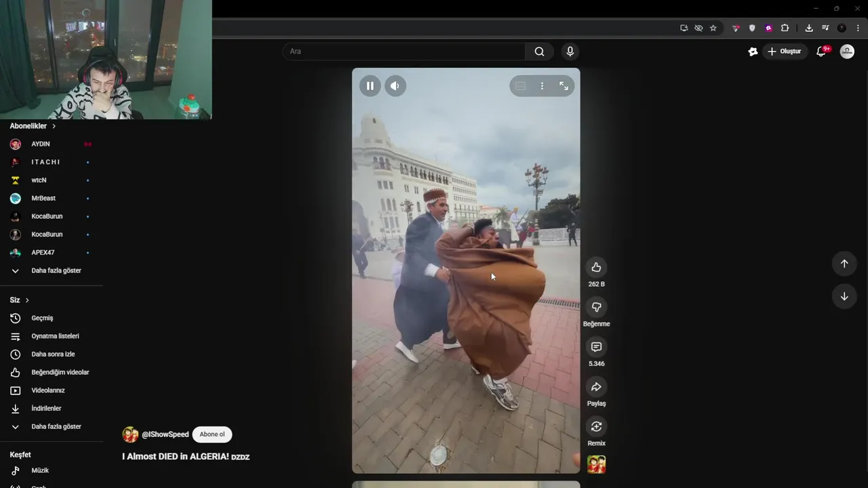868x488 pixels.
Task: Open the red triangle browser extension
Action: pyautogui.click(x=736, y=28)
